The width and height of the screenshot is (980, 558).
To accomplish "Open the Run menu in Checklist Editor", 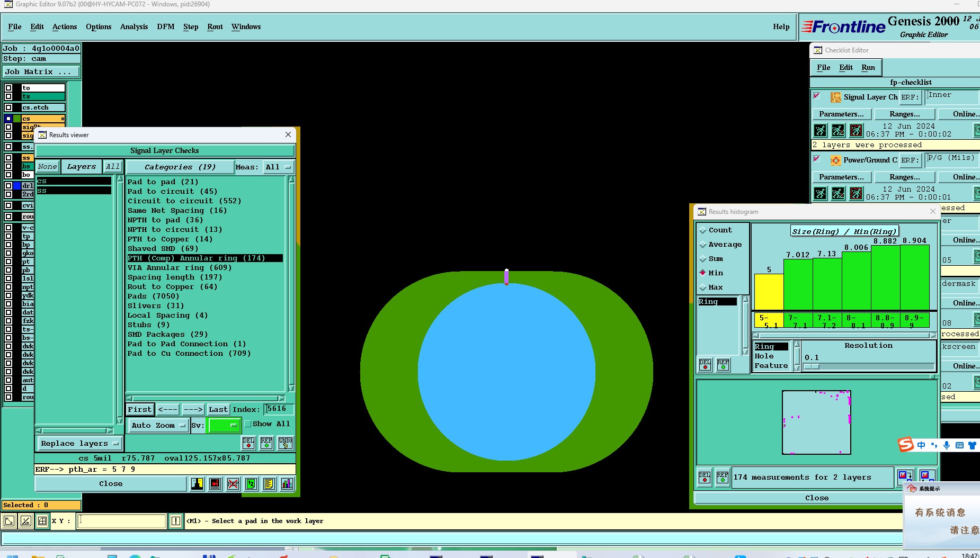I will [x=868, y=68].
